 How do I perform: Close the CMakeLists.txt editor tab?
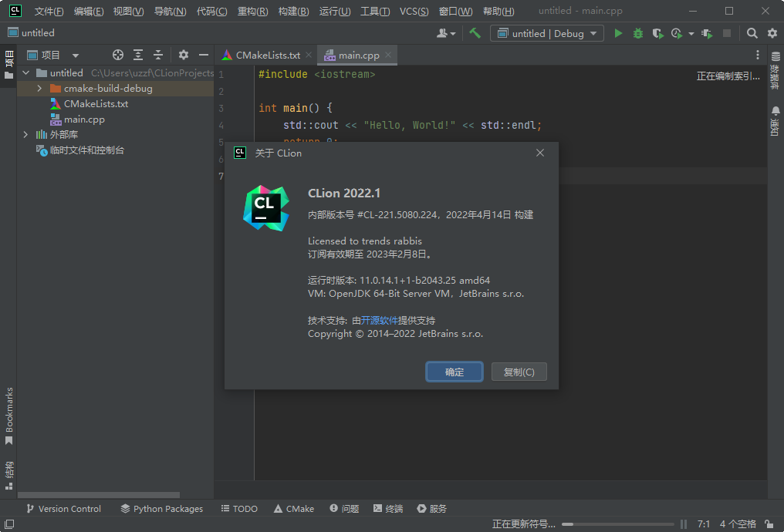pyautogui.click(x=309, y=55)
